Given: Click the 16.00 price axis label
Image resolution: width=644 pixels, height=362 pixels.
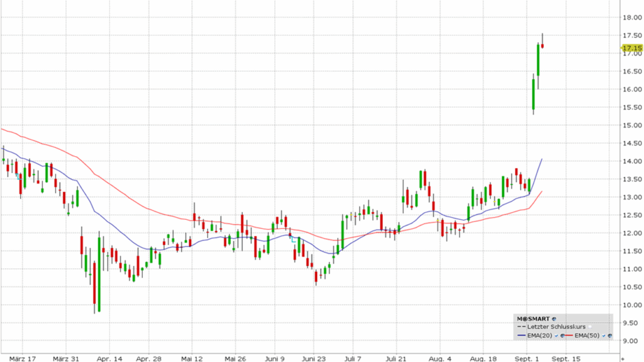Looking at the screenshot, I should (633, 89).
